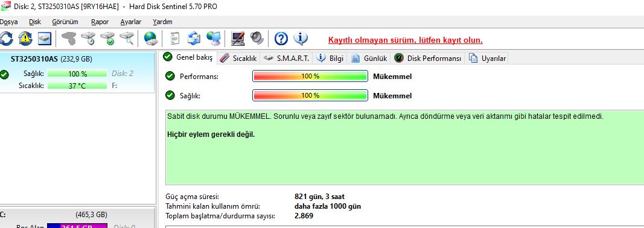Click the speaker sound icon
Image resolution: width=644 pixels, height=228 pixels.
(258, 39)
